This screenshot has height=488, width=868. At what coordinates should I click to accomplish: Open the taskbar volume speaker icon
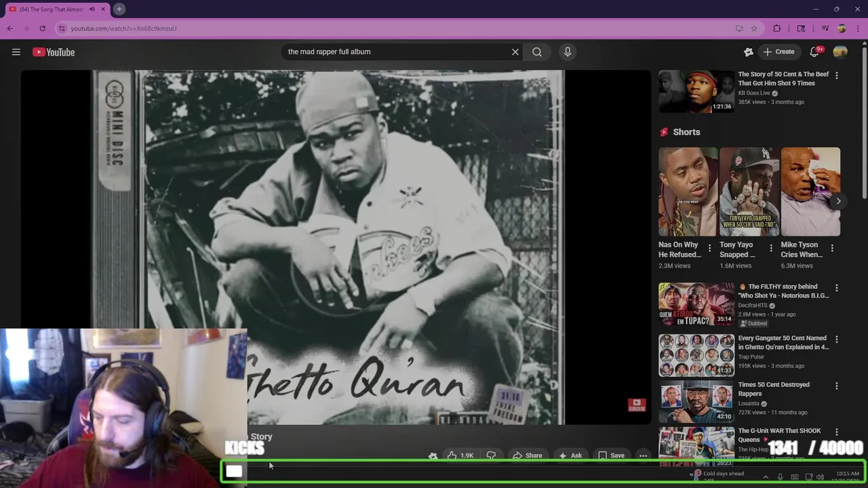[x=820, y=477]
